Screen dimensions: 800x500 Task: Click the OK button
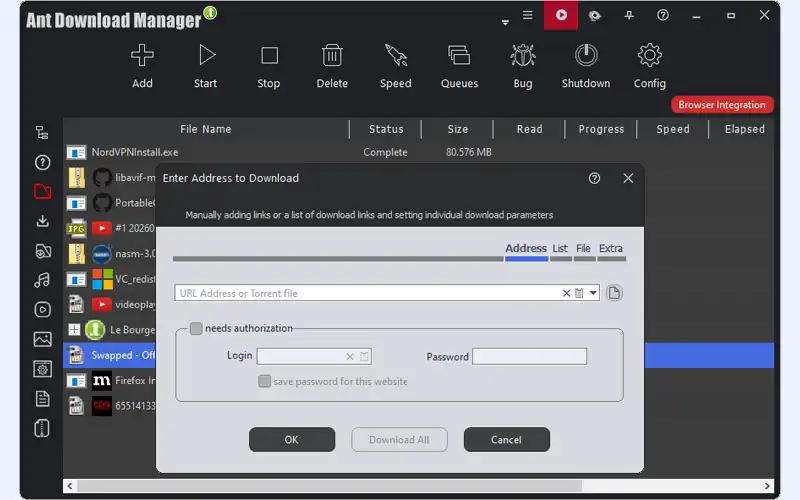pos(292,439)
